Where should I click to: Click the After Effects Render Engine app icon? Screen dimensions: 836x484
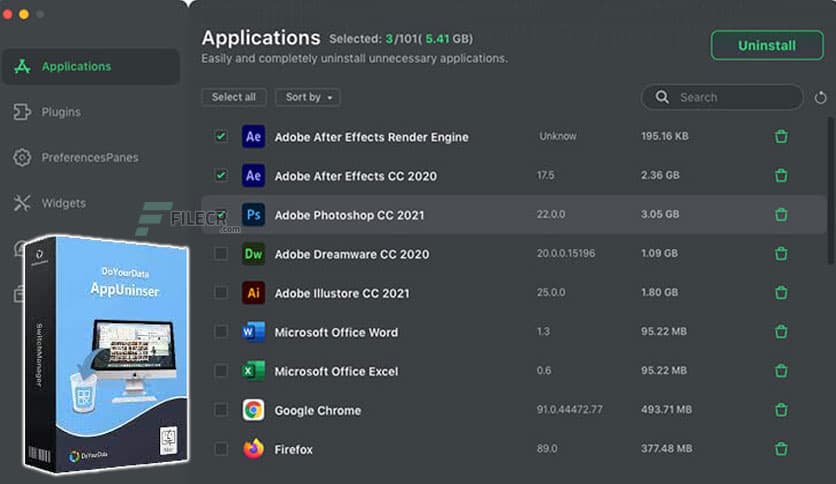253,136
